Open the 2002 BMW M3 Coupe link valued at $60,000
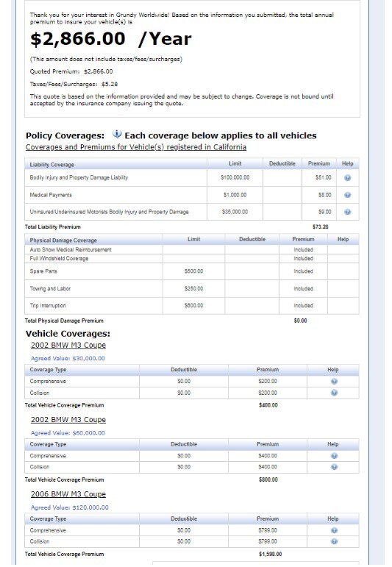The image size is (392, 567). pyautogui.click(x=68, y=420)
